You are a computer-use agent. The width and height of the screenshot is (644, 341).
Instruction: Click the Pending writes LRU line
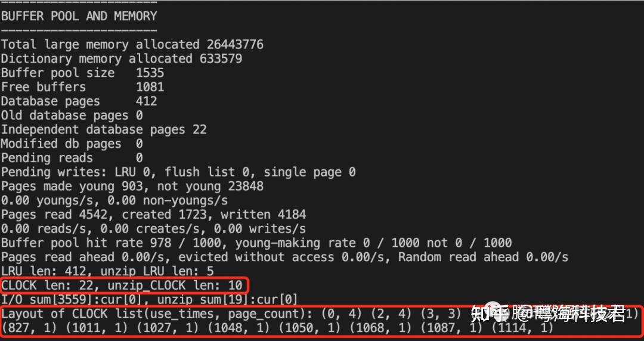[x=178, y=172]
